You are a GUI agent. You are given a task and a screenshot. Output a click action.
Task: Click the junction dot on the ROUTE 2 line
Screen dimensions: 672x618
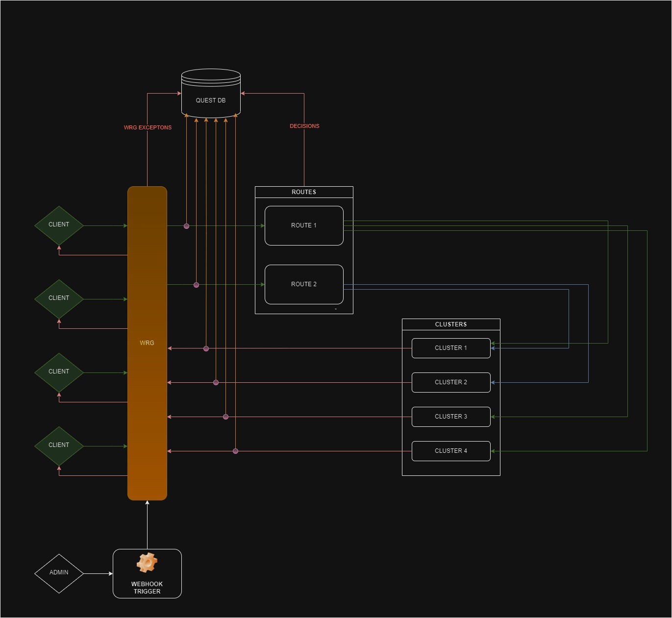coord(196,285)
